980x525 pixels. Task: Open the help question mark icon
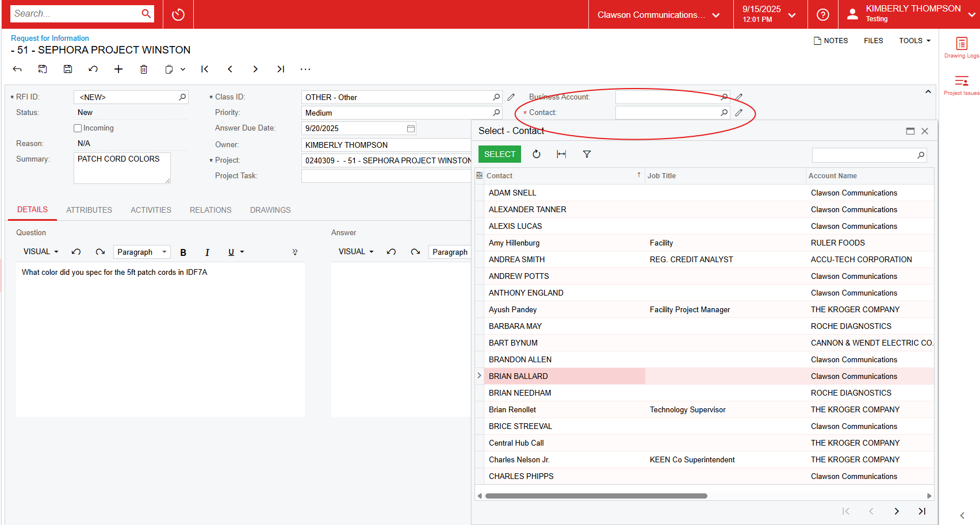point(823,14)
